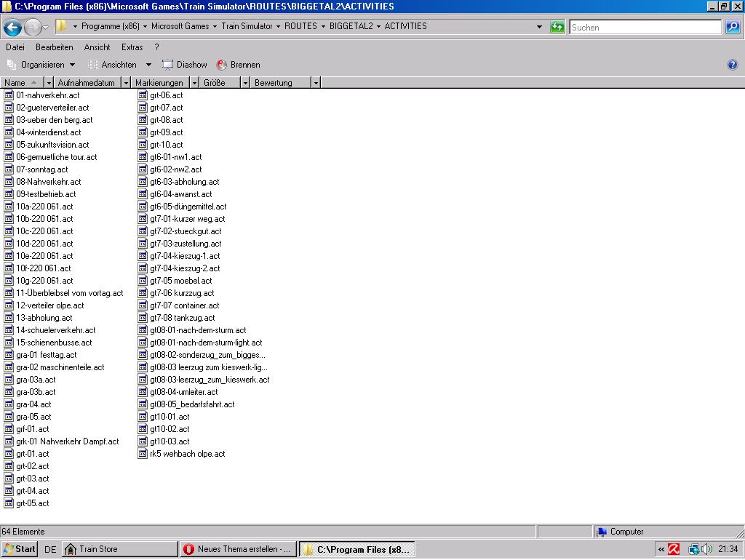
Task: Start the Diashow slideshow
Action: pos(185,65)
